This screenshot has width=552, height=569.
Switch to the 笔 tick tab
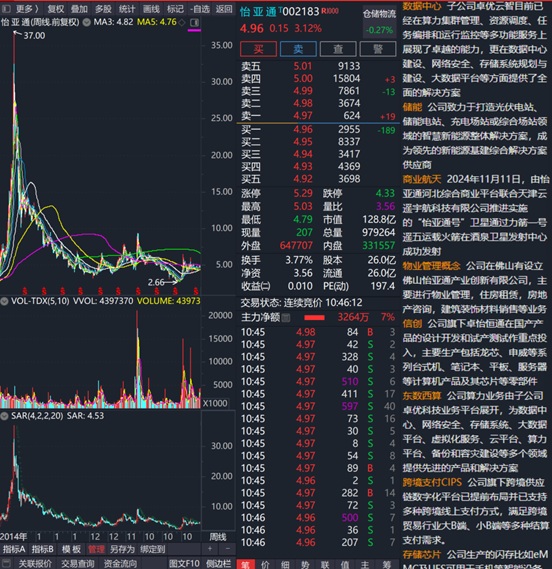tap(245, 564)
